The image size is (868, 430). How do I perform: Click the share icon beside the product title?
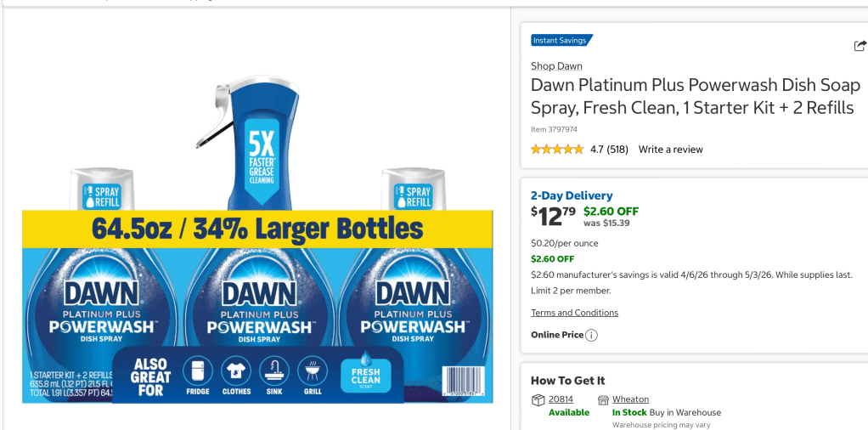coord(860,46)
